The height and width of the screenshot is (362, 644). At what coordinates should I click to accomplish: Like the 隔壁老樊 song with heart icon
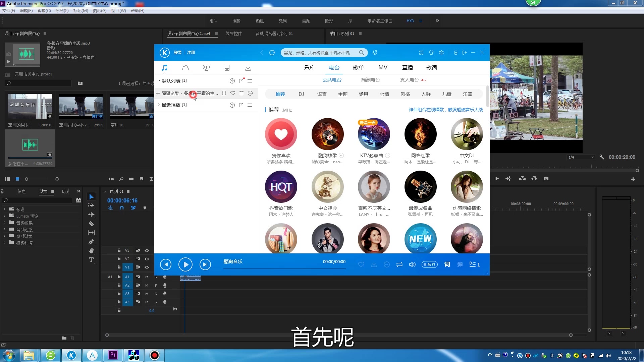[233, 93]
